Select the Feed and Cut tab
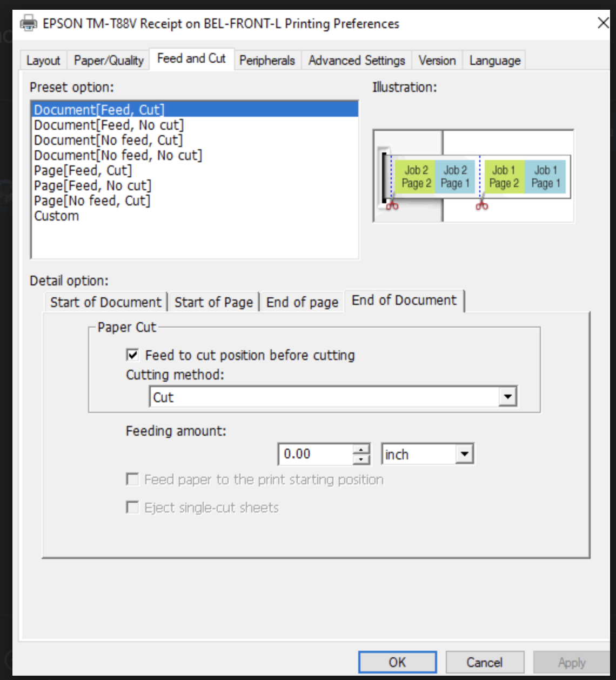Image resolution: width=616 pixels, height=680 pixels. click(191, 58)
